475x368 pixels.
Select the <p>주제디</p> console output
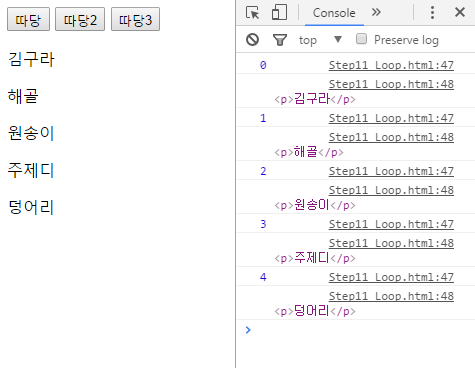315,258
